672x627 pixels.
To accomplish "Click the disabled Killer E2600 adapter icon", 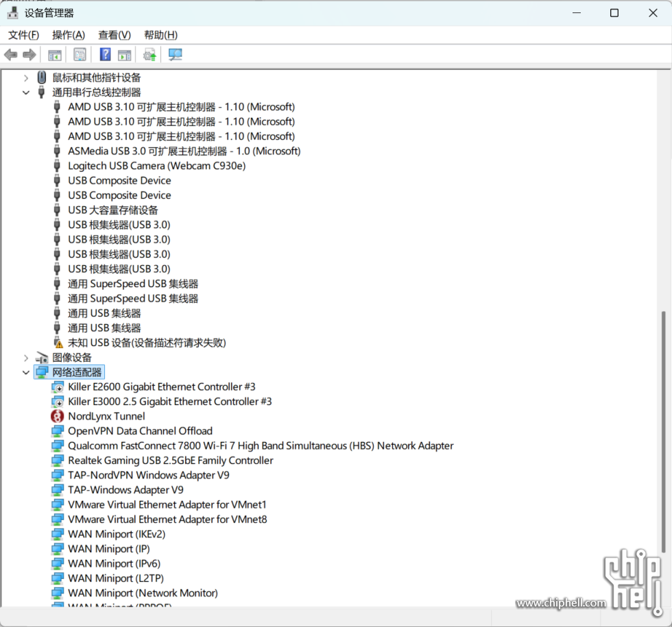I will coord(57,386).
